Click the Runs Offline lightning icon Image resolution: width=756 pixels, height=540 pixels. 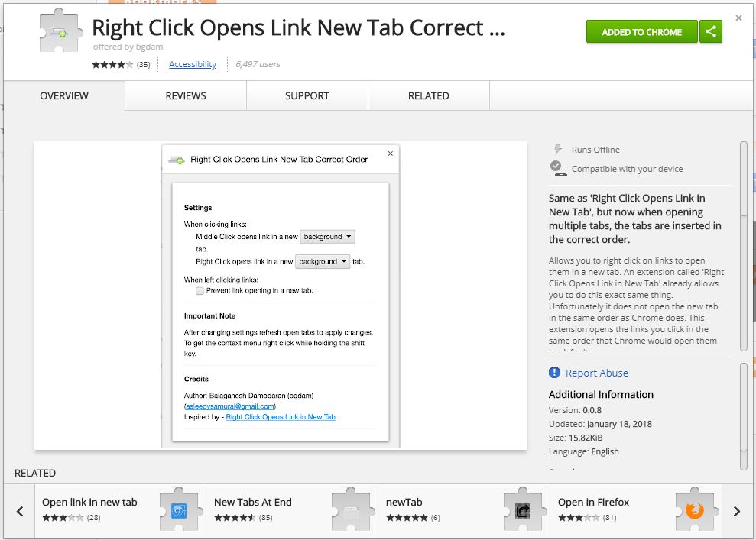coord(558,149)
